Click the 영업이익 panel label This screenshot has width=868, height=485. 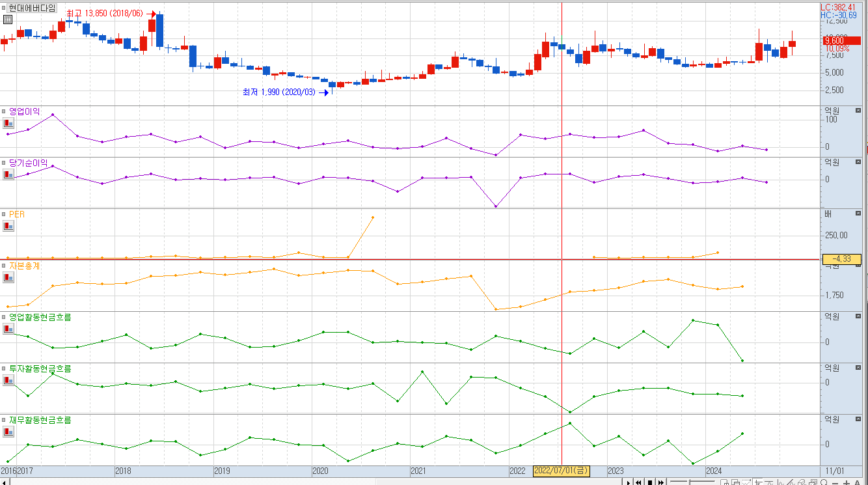24,111
